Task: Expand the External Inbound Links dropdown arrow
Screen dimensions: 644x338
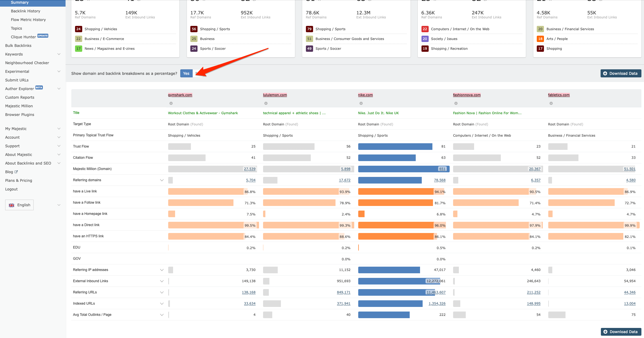Action: (161, 281)
